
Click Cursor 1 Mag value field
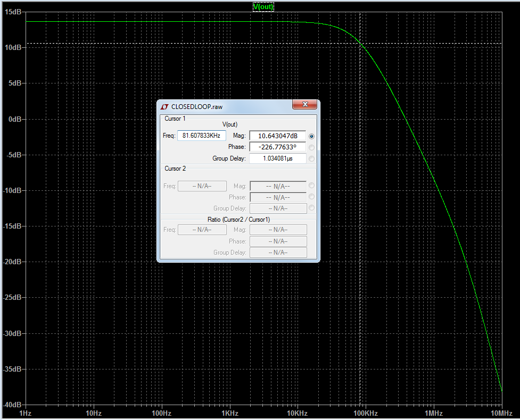[278, 136]
